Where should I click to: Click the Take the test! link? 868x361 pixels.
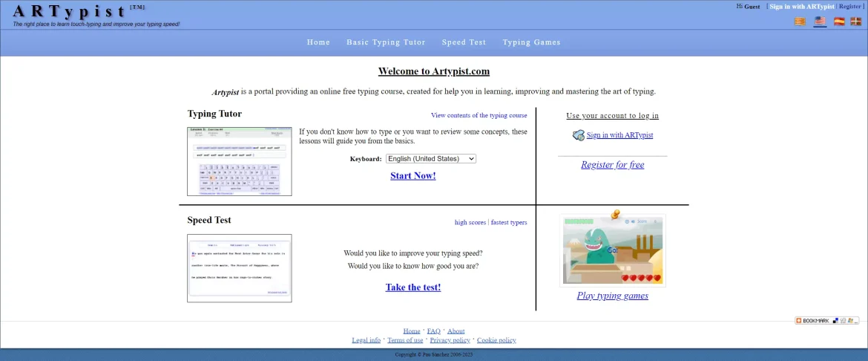coord(413,287)
